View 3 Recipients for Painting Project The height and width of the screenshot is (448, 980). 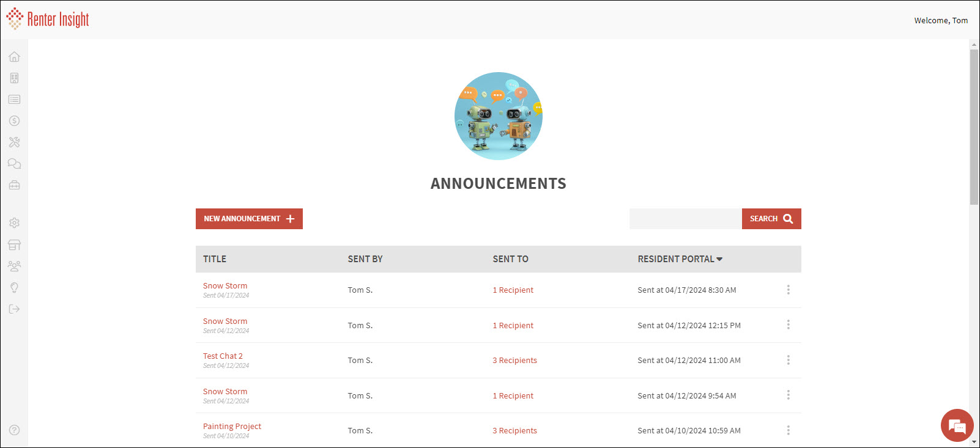click(514, 430)
